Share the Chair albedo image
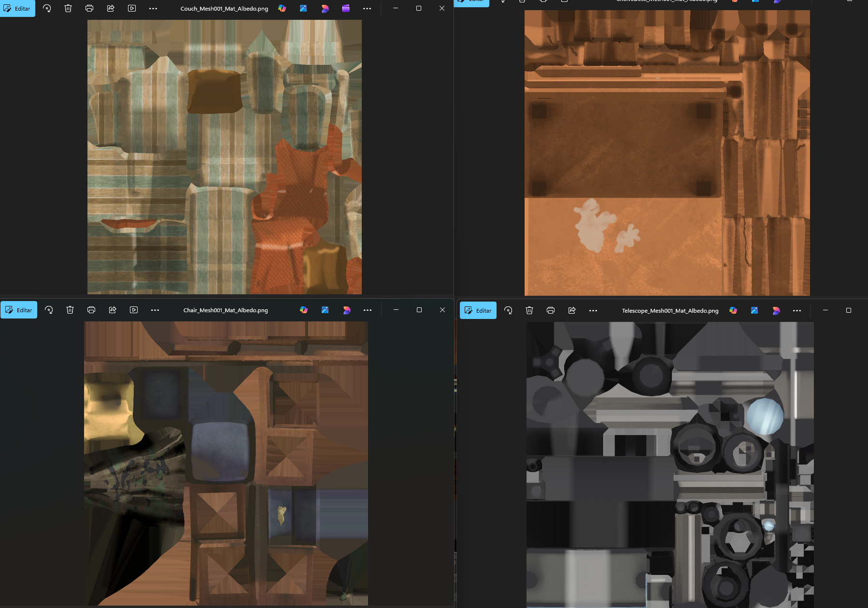 [113, 310]
